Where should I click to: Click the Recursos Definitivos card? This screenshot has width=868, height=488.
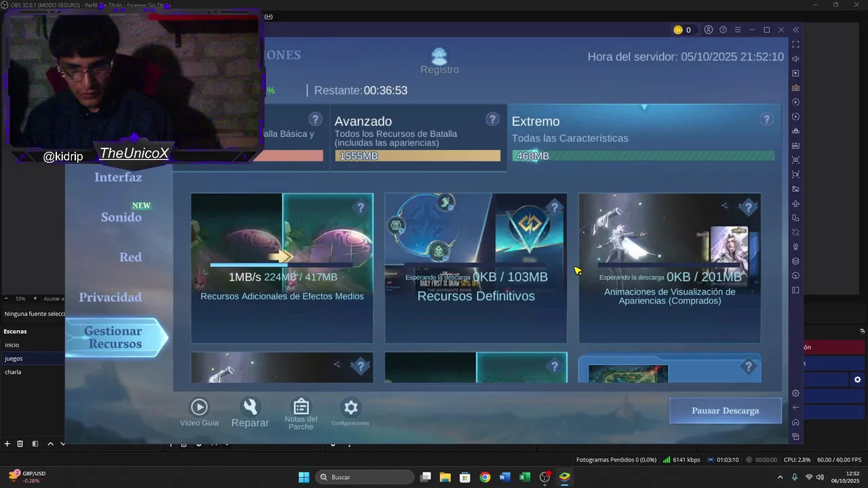[x=476, y=268]
